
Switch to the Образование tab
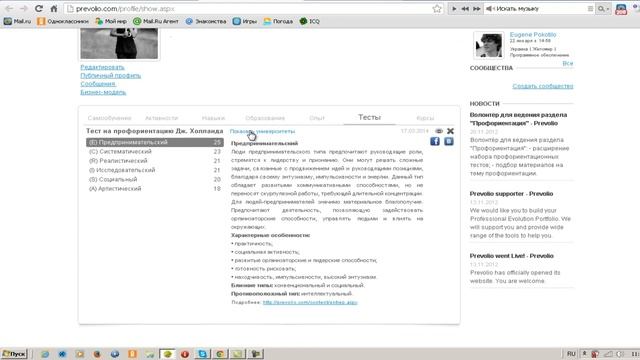265,118
